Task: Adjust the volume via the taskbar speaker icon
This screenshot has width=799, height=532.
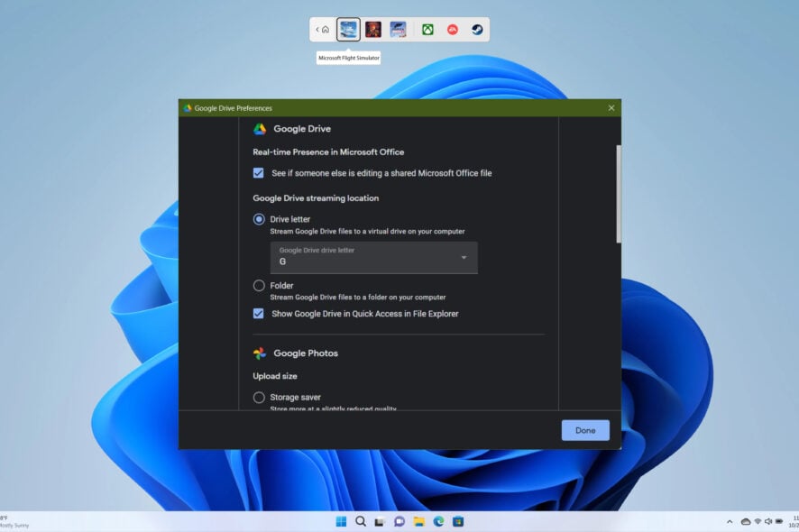Action: (767, 521)
